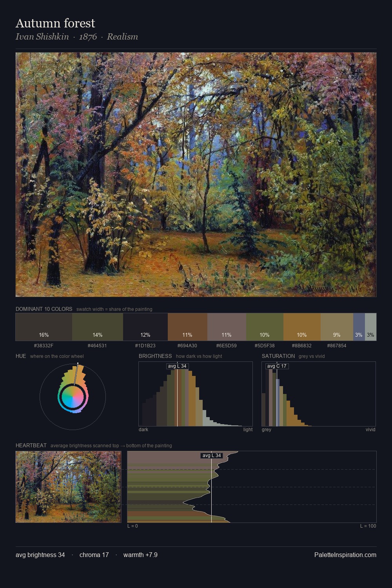Select the tan #867854 9% swatch
This screenshot has width=392, height=588.
(x=337, y=327)
